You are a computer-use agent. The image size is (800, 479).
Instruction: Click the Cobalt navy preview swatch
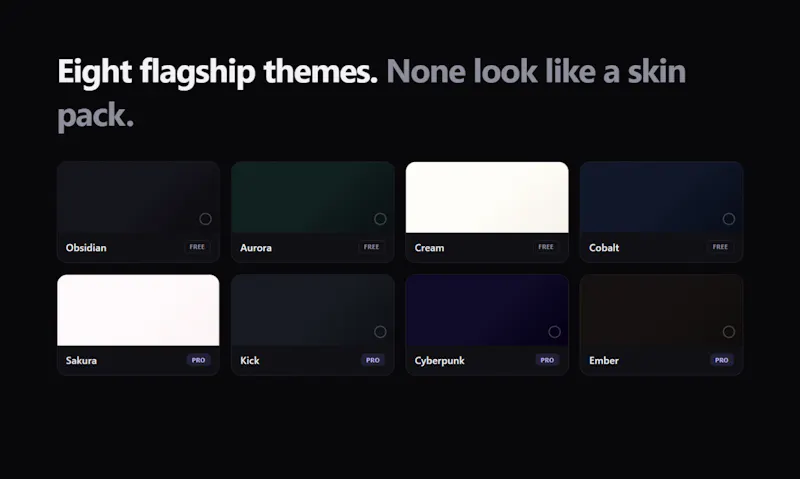pyautogui.click(x=662, y=197)
